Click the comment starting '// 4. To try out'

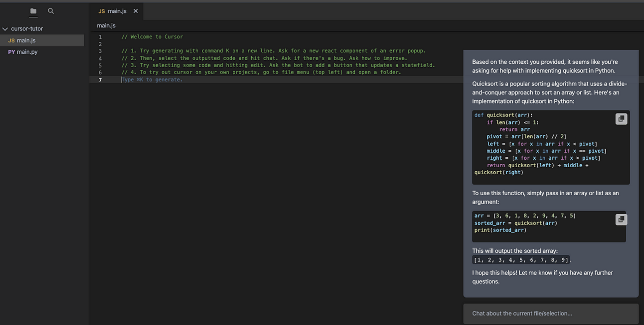(261, 72)
